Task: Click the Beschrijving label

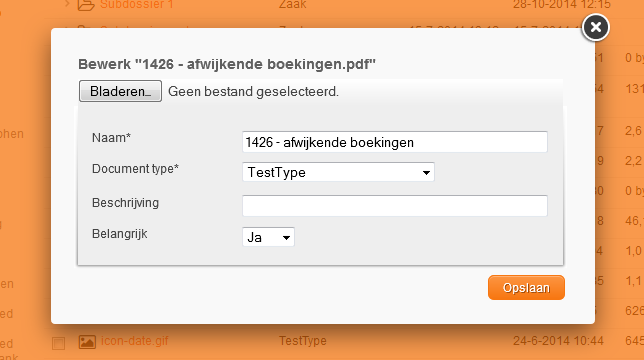Action: point(125,203)
